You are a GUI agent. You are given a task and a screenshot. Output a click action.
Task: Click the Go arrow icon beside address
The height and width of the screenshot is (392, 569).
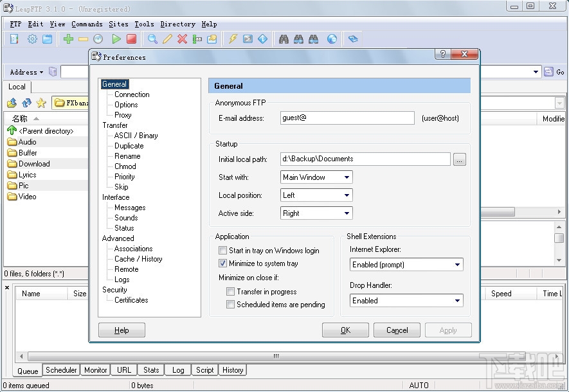[548, 72]
